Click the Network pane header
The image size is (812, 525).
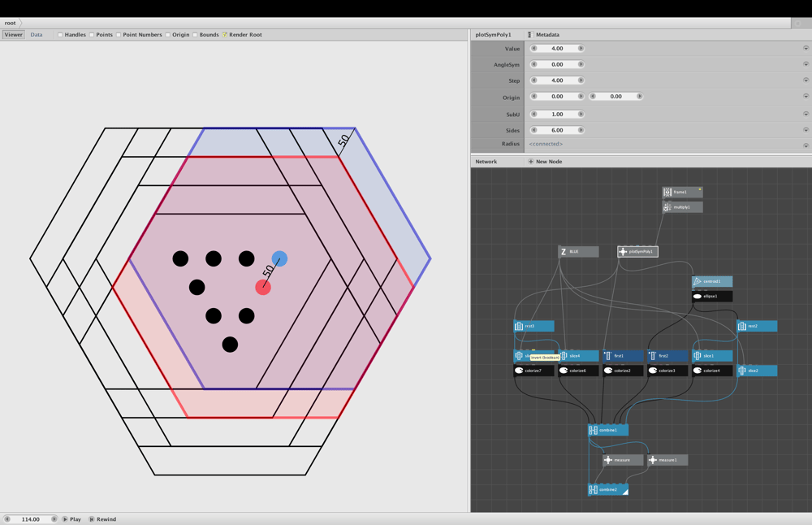486,162
